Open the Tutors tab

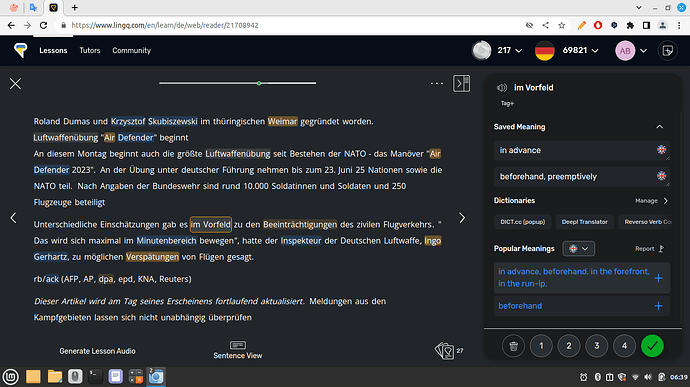(x=90, y=51)
